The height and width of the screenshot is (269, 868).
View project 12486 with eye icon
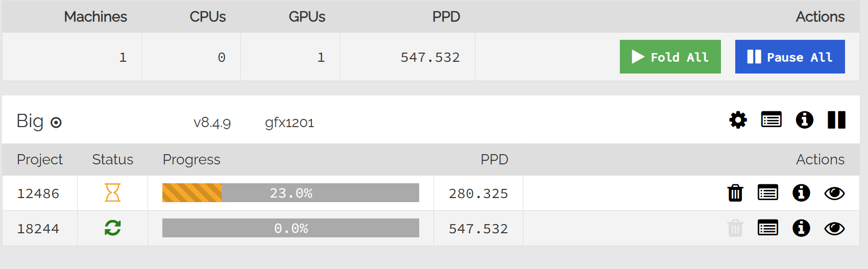(x=834, y=193)
